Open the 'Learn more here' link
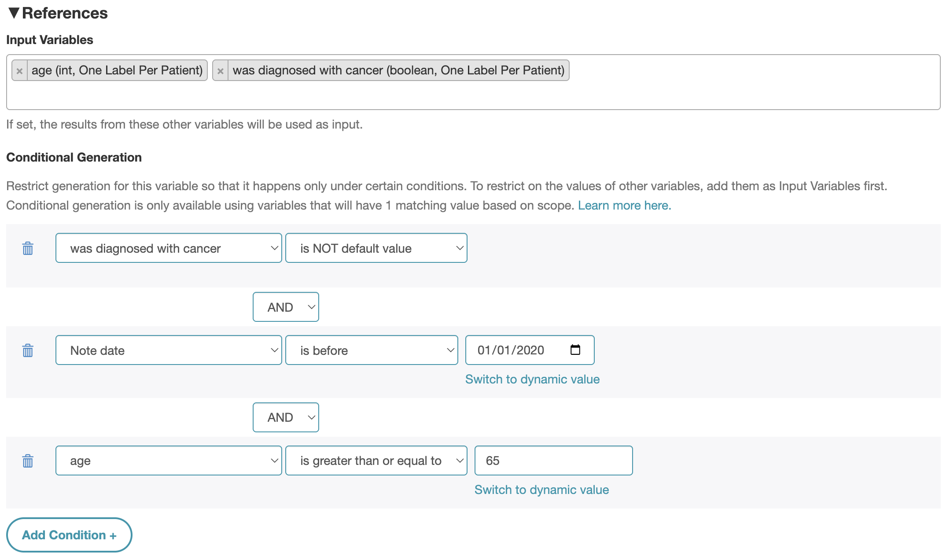Image resolution: width=950 pixels, height=560 pixels. (624, 206)
